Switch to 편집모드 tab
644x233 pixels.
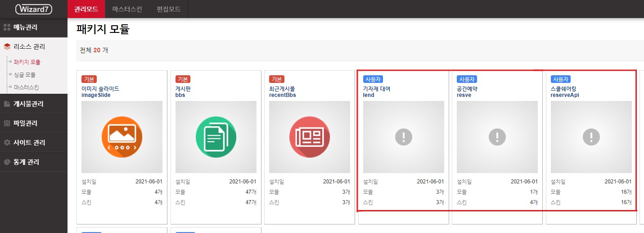click(x=168, y=9)
